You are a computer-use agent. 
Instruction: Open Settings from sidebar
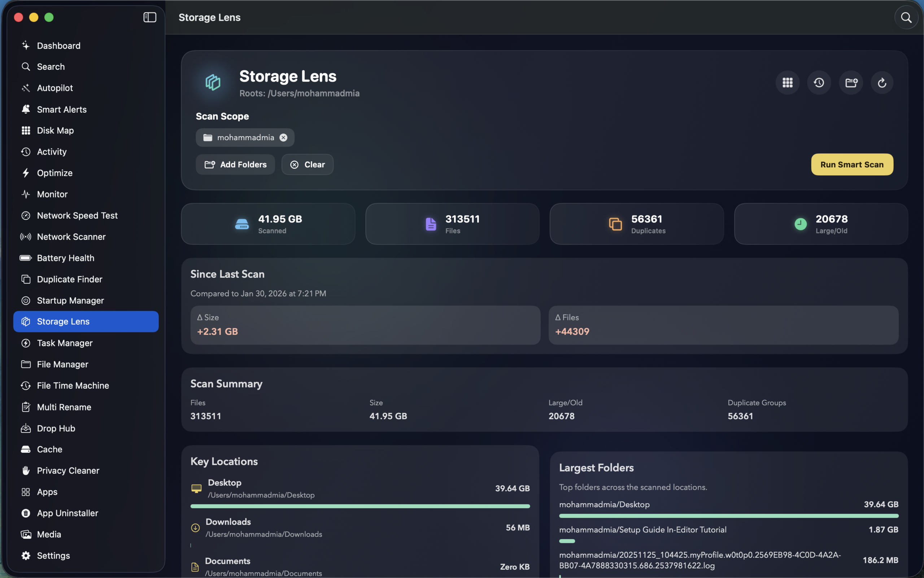86,556
